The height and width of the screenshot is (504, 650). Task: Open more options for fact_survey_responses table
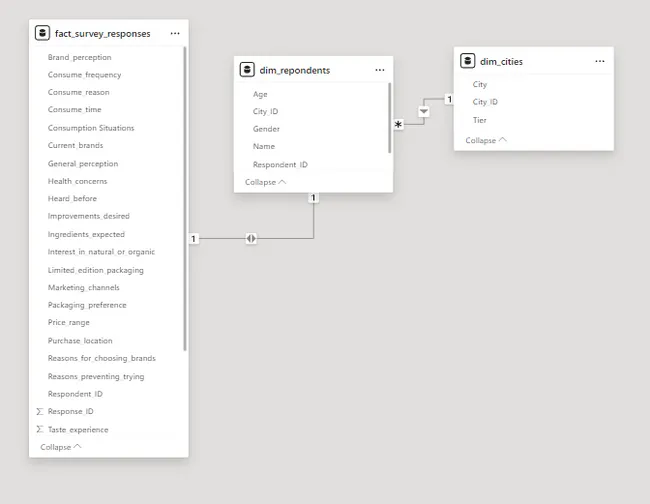[175, 33]
